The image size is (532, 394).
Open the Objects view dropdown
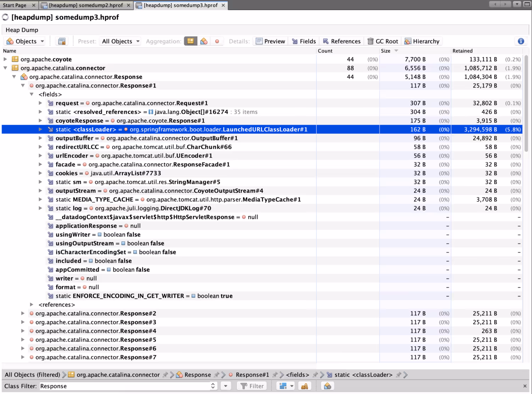25,41
